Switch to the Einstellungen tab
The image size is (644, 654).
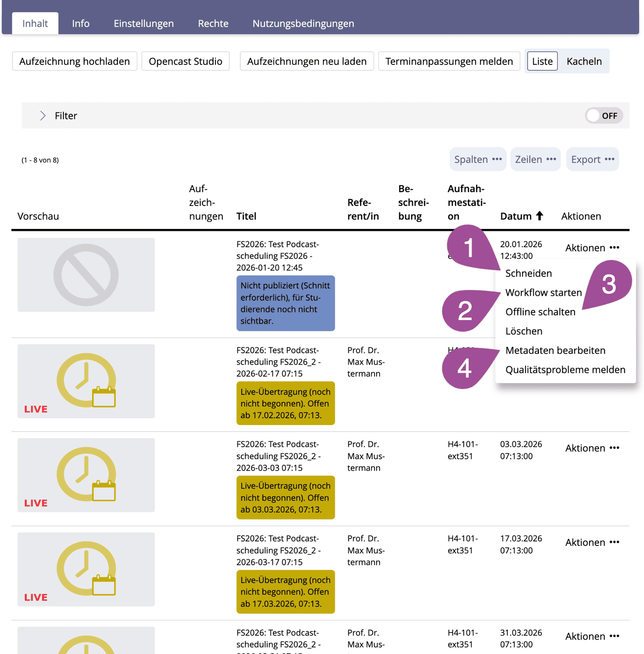pos(144,23)
